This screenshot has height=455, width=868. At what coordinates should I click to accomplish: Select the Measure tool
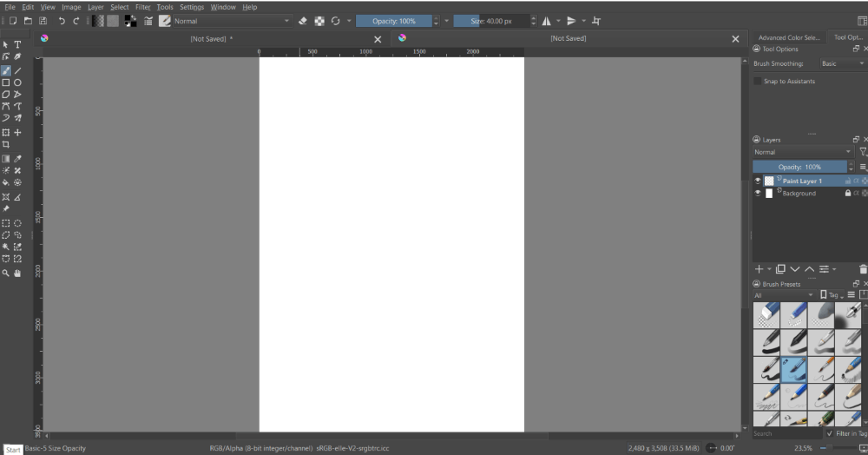[x=17, y=197]
